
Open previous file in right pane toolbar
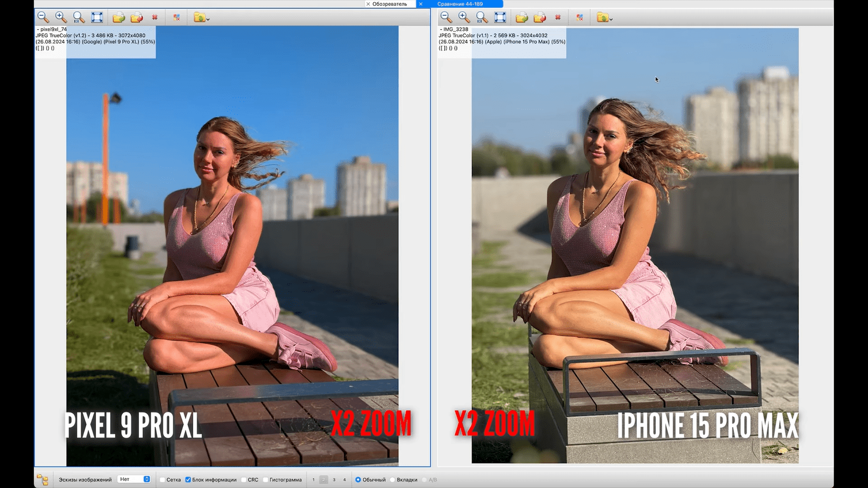(522, 17)
